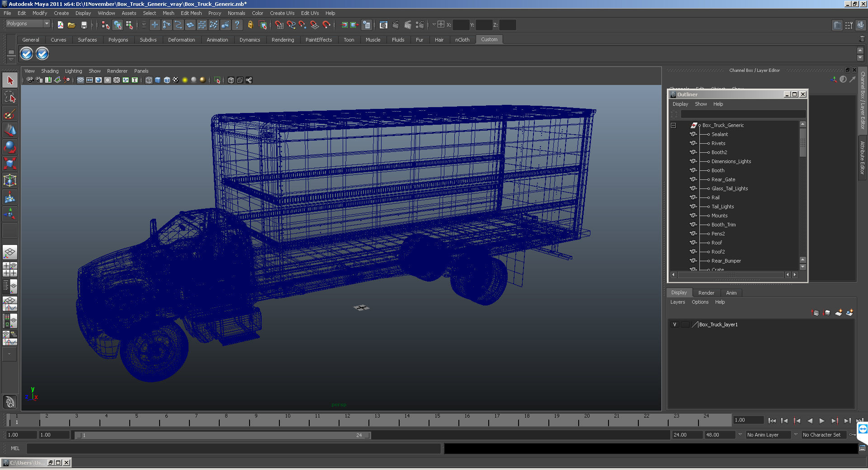Screen dimensions: 868x470
Task: Open the Edit Mesh menu
Action: 191,13
